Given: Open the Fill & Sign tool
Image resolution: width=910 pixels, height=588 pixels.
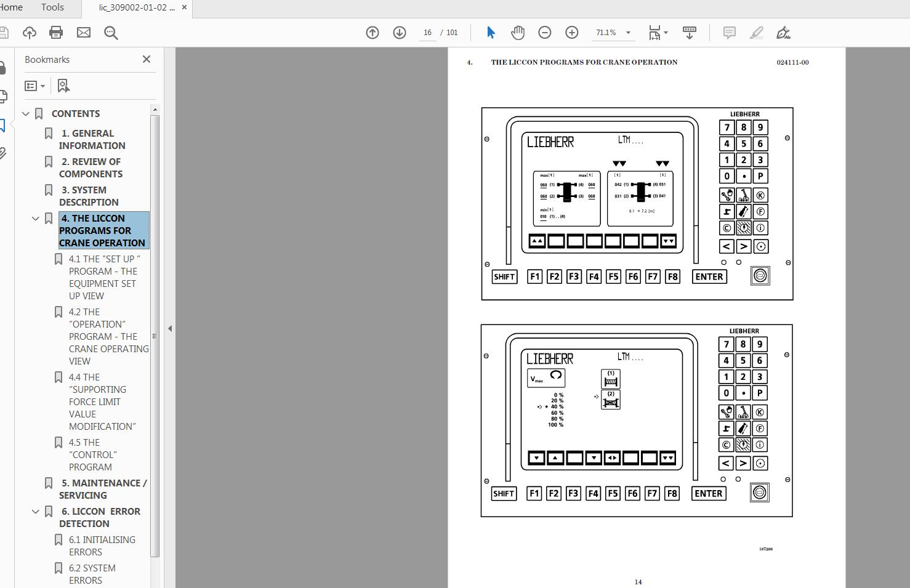Looking at the screenshot, I should [783, 33].
